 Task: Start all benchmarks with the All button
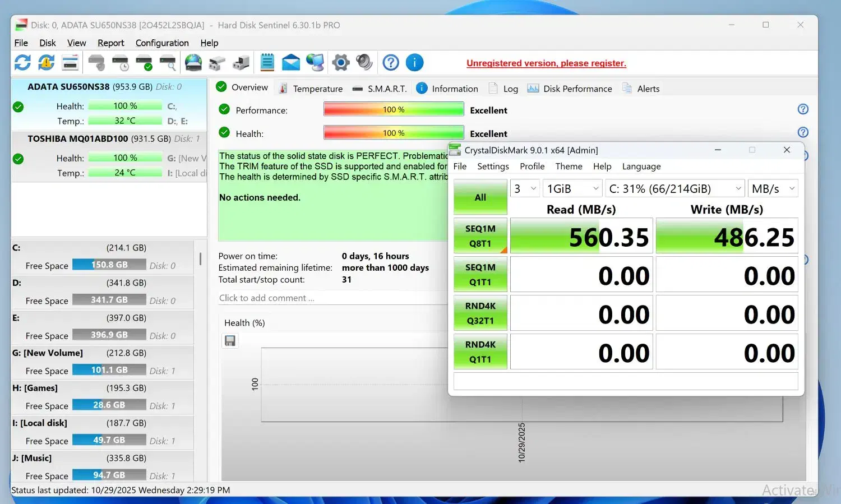click(x=480, y=197)
